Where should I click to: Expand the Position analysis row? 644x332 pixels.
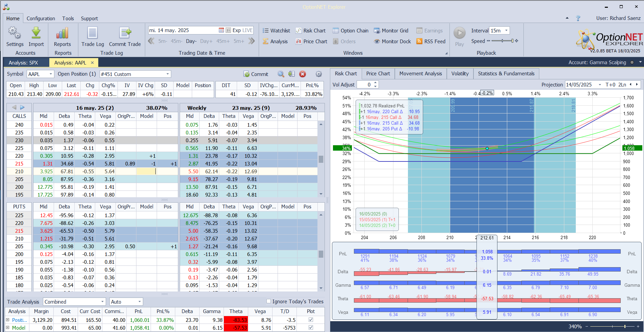8,320
